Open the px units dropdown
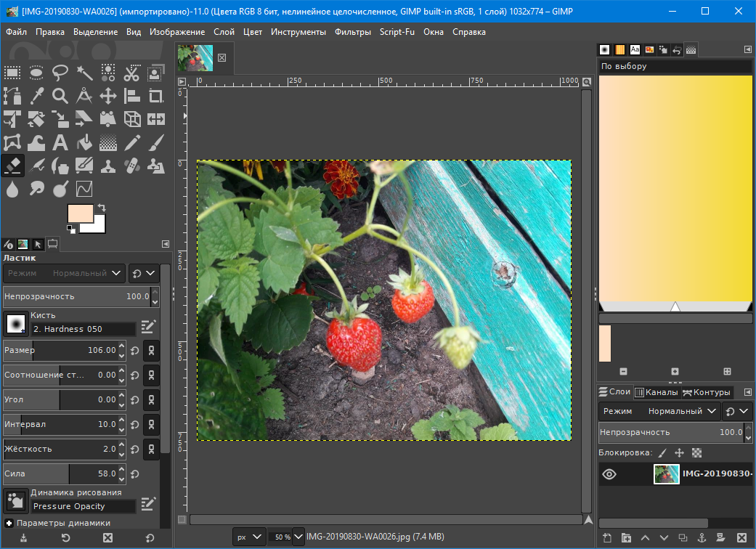Viewport: 756px width, 549px height. 249,537
